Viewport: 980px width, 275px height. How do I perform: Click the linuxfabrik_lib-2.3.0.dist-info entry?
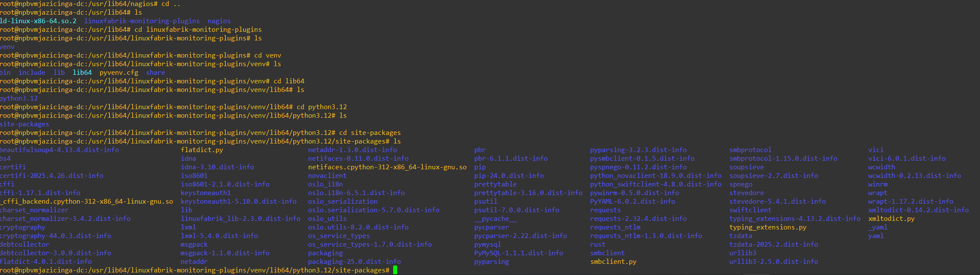pyautogui.click(x=240, y=219)
